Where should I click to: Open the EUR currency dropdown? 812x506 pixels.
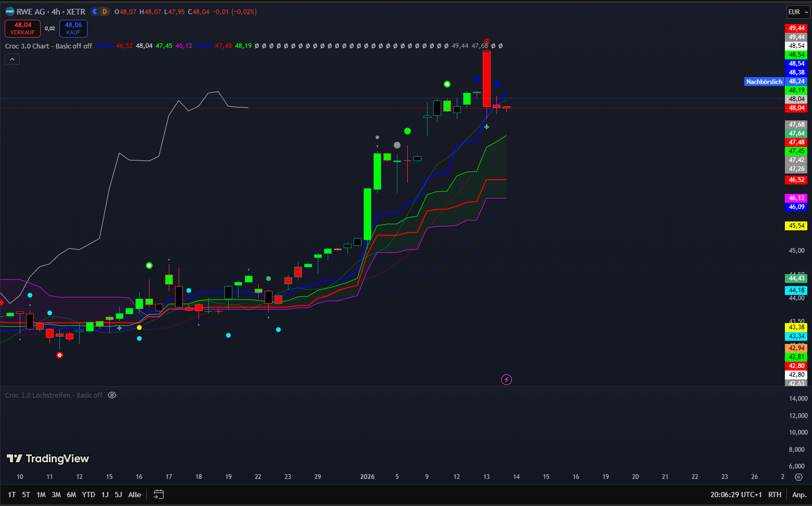coord(797,11)
